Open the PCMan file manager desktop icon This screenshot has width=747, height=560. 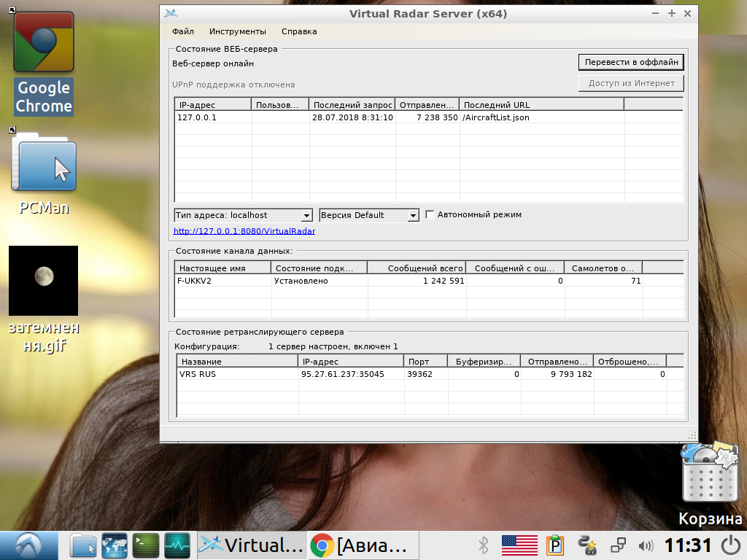44,171
